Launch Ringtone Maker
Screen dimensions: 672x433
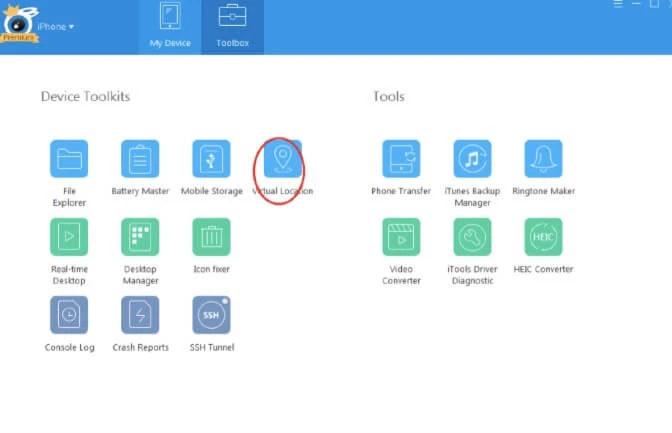(x=543, y=159)
